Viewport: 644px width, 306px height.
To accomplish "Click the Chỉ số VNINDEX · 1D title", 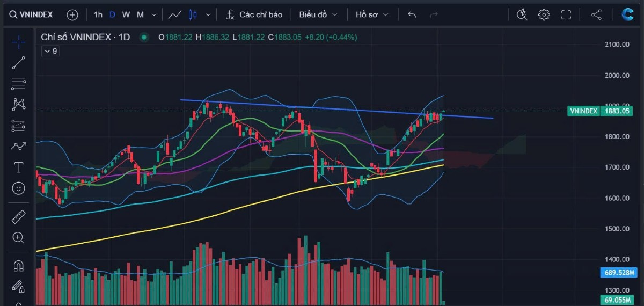I will pyautogui.click(x=86, y=37).
